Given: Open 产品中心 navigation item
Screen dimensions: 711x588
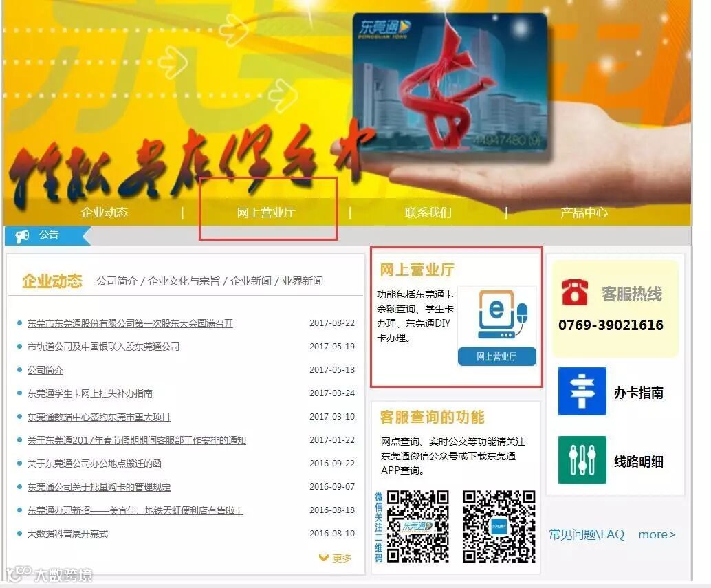Looking at the screenshot, I should (584, 213).
